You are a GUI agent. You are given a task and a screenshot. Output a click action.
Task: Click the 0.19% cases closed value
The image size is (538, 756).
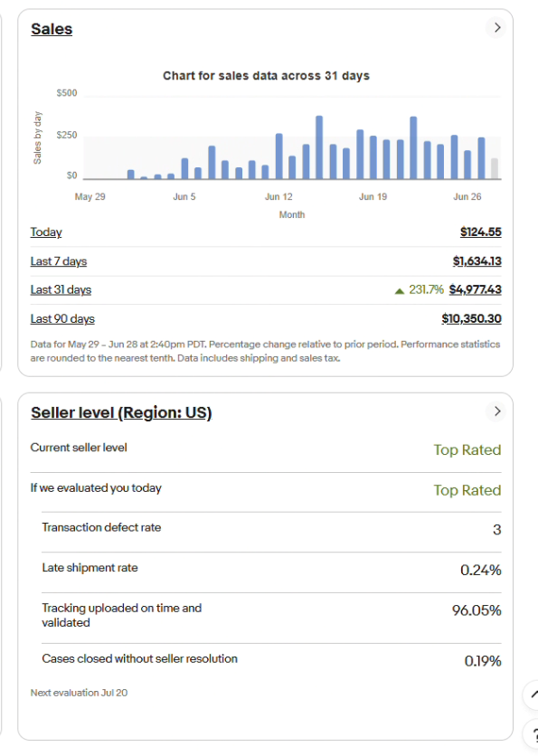483,661
